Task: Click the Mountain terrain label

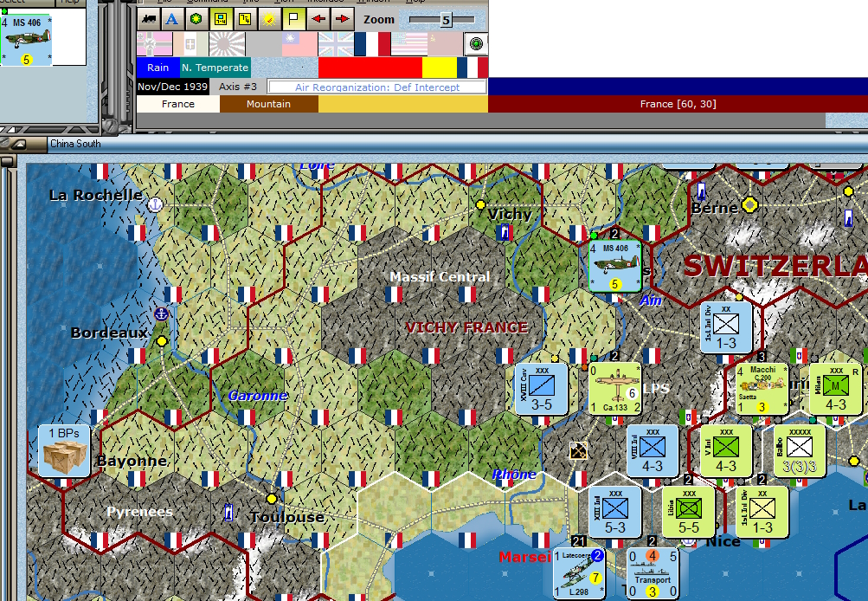Action: [x=268, y=104]
